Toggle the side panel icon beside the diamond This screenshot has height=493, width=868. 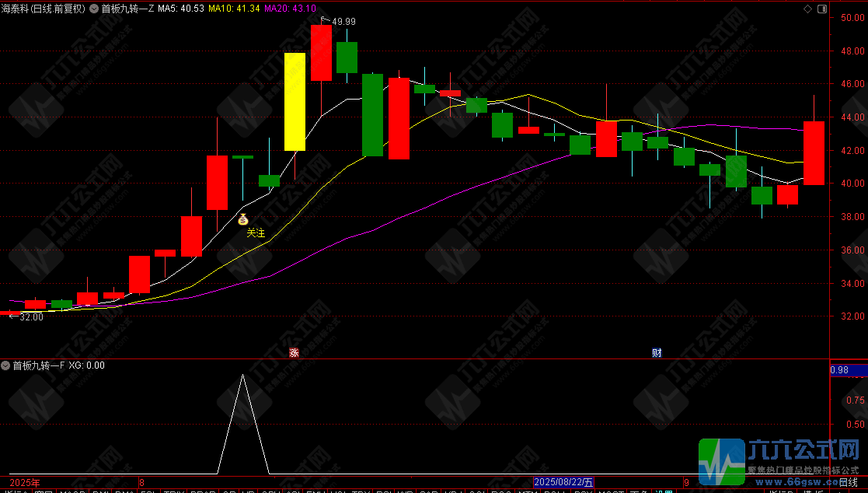[x=822, y=9]
